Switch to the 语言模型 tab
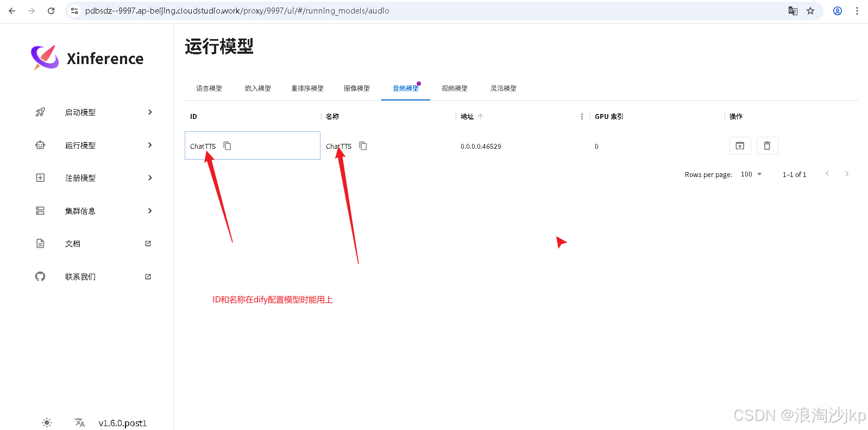This screenshot has width=868, height=430. coord(209,88)
